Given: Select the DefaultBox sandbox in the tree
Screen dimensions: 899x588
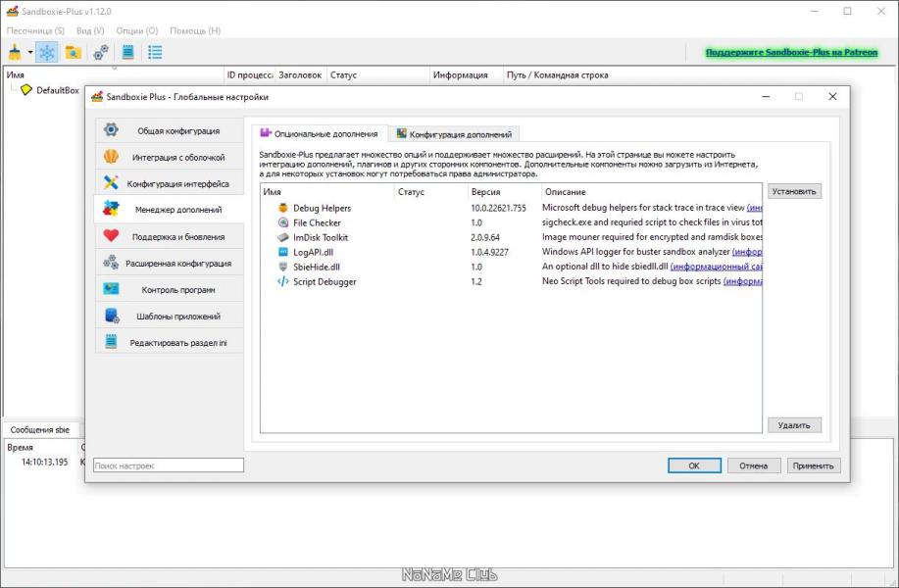Looking at the screenshot, I should pyautogui.click(x=57, y=90).
